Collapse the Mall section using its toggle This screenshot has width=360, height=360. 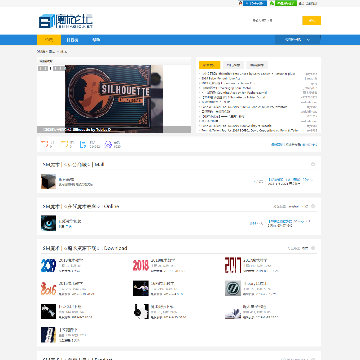(313, 164)
